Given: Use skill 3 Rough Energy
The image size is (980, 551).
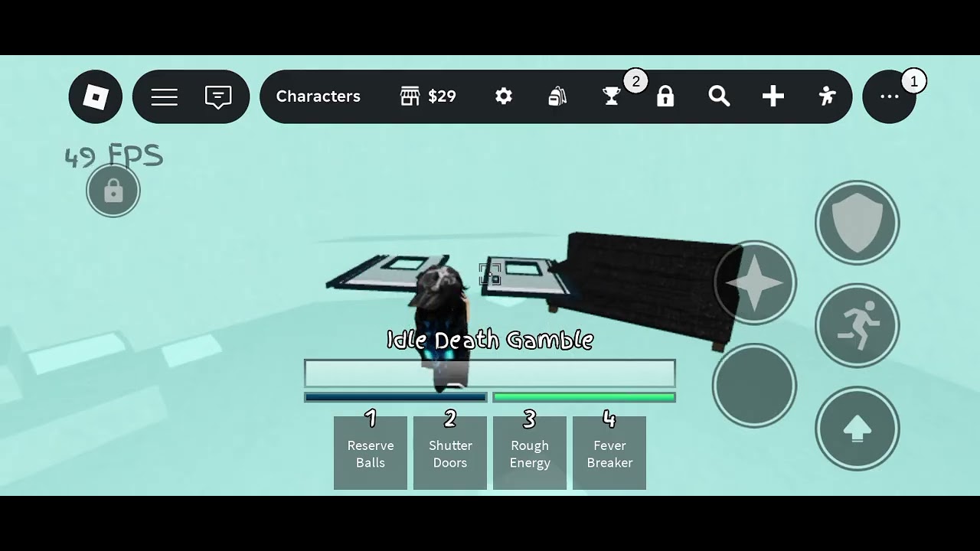Looking at the screenshot, I should [530, 453].
